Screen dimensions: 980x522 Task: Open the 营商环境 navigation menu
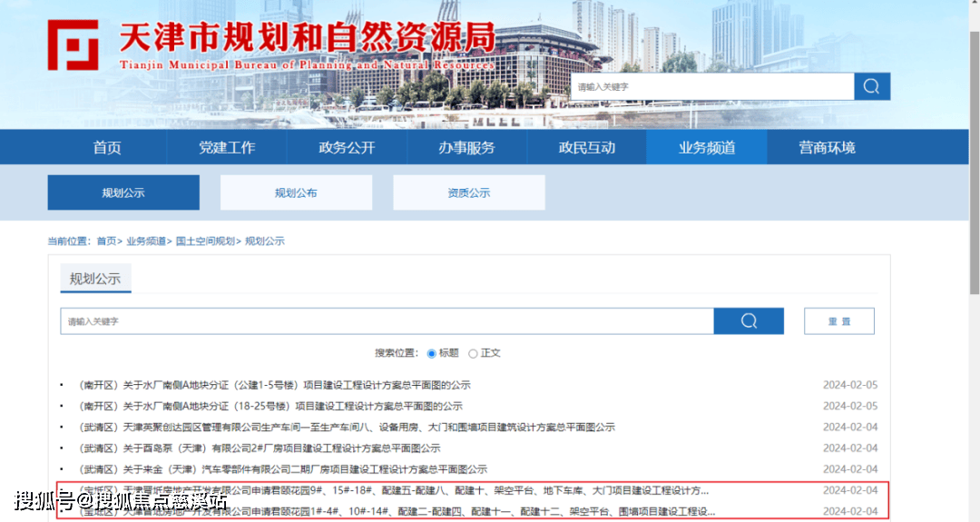(827, 148)
